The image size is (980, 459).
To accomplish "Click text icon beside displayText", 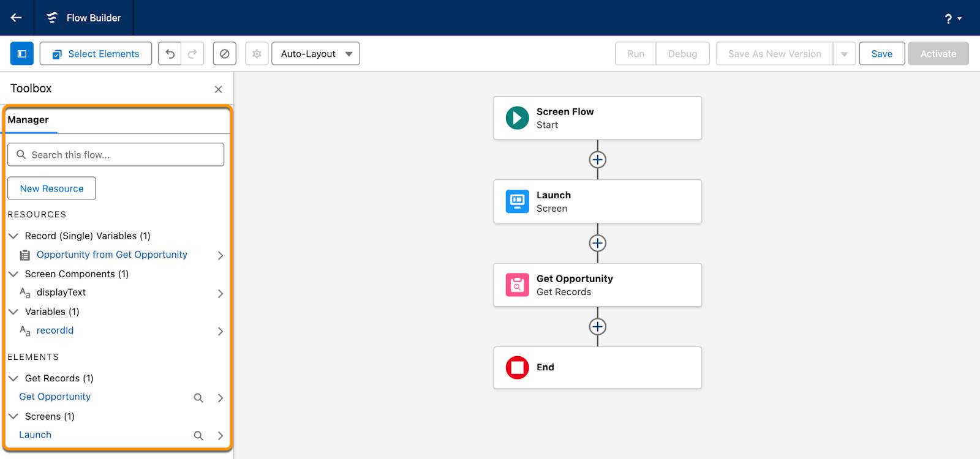I will (25, 293).
